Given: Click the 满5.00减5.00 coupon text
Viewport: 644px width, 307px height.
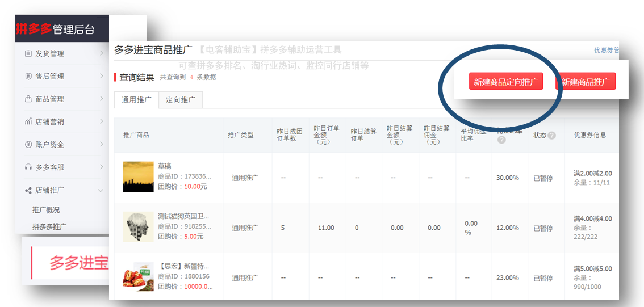Looking at the screenshot, I should pos(593,269).
